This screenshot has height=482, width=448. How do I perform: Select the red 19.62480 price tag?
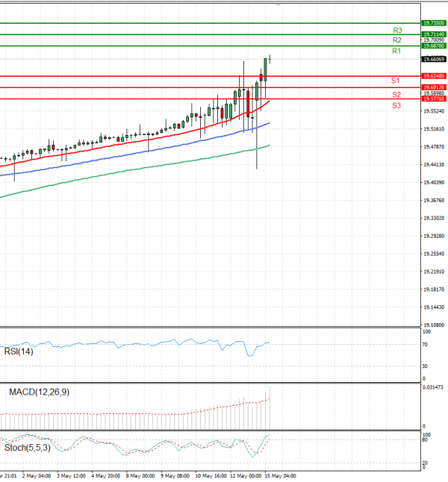tap(434, 76)
